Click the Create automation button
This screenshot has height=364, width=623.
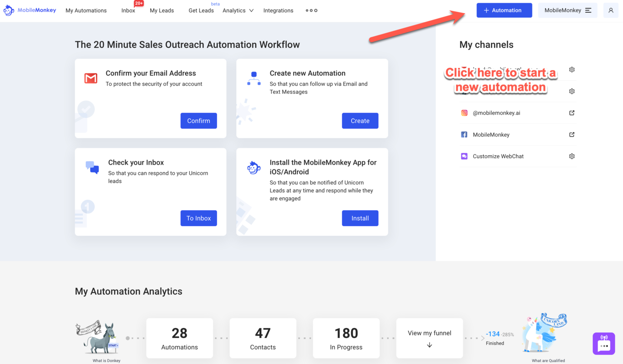tap(360, 121)
